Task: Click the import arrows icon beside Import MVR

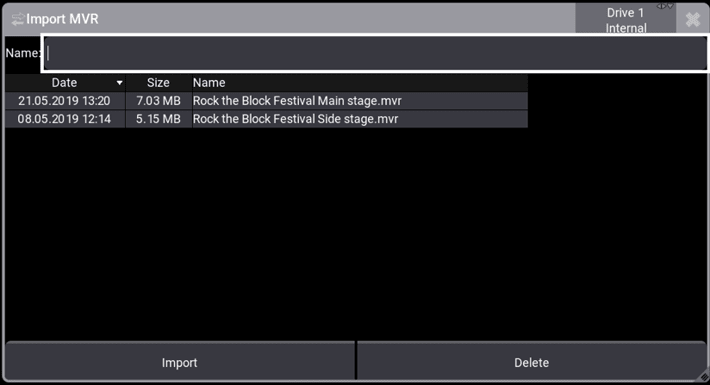Action: point(18,19)
